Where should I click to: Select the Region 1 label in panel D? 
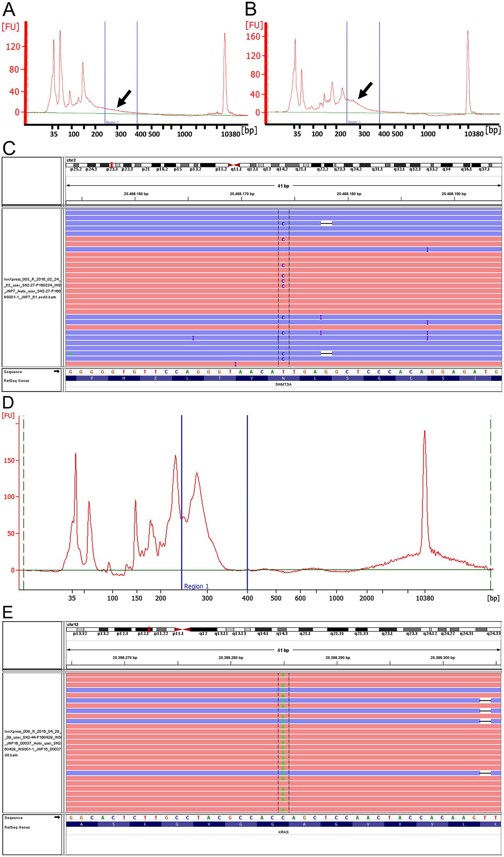196,586
